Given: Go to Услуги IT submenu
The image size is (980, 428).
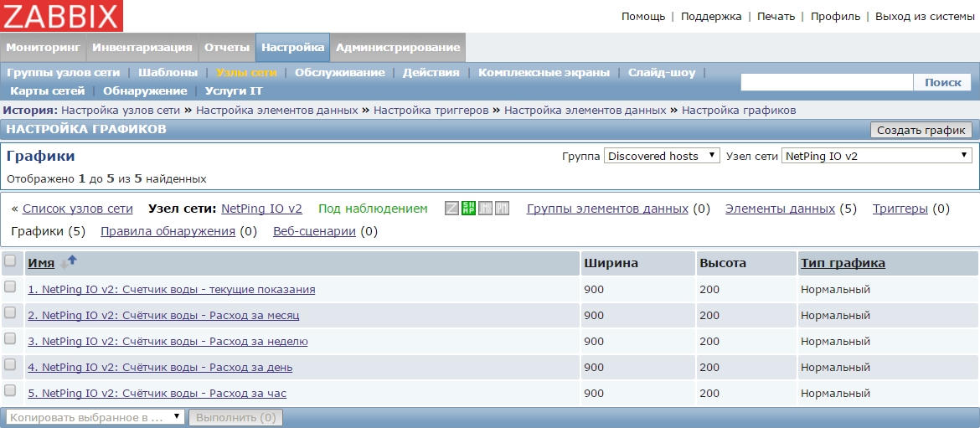Looking at the screenshot, I should tap(234, 91).
